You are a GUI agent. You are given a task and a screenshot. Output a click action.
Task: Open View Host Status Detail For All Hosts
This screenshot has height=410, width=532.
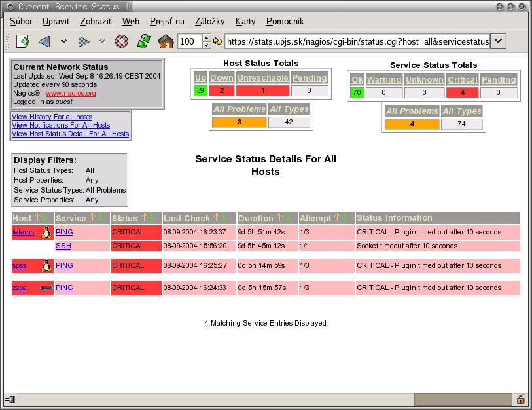tap(70, 134)
